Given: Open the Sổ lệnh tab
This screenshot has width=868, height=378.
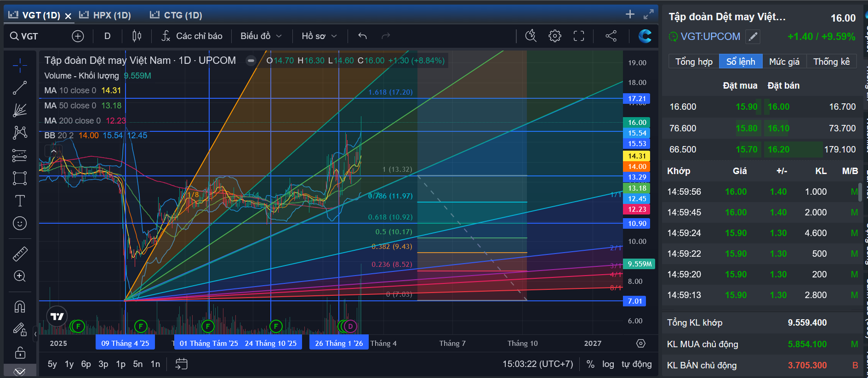Looking at the screenshot, I should coord(741,62).
